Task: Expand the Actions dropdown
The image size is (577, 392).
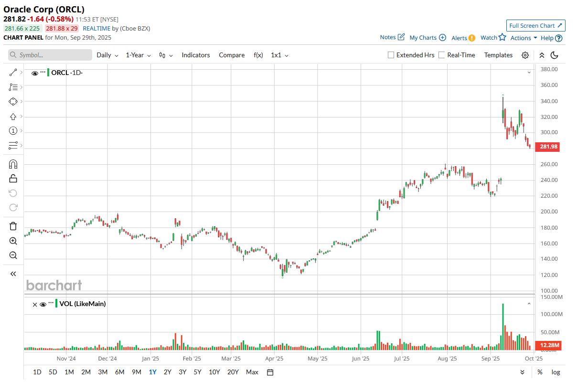Action: point(524,38)
